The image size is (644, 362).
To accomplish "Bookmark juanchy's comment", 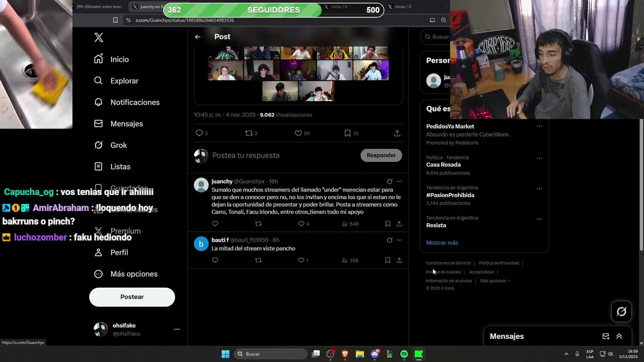I will point(388,224).
